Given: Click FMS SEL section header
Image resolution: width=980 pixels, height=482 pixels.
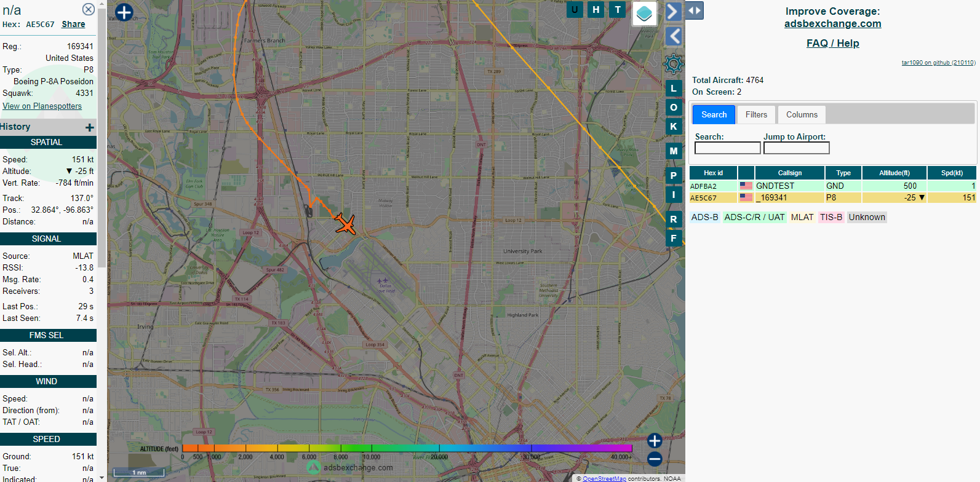Looking at the screenshot, I should pos(48,335).
